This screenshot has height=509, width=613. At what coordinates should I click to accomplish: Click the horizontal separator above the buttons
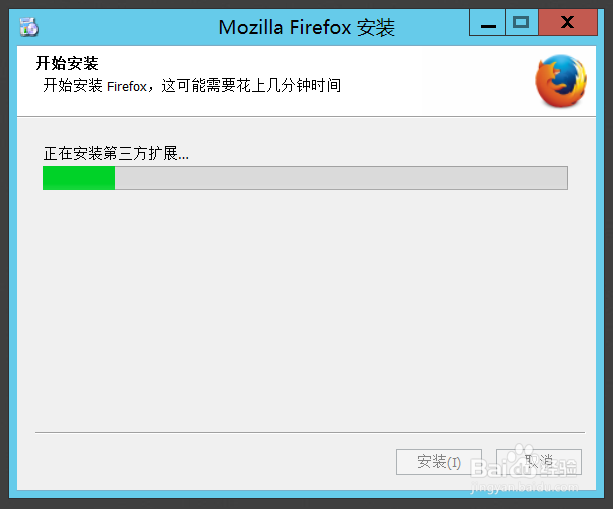(x=310, y=432)
